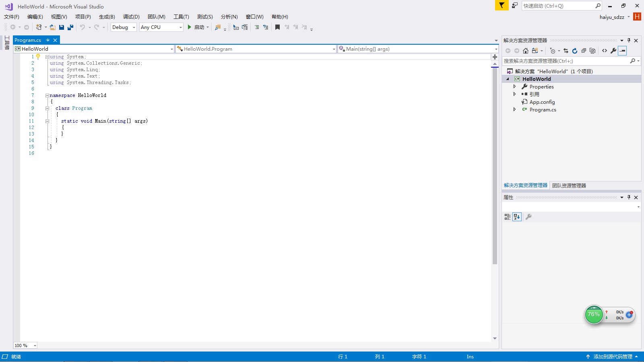Click the Collapse All icon in Solution Explorer
Image resolution: width=644 pixels, height=362 pixels.
click(x=584, y=51)
